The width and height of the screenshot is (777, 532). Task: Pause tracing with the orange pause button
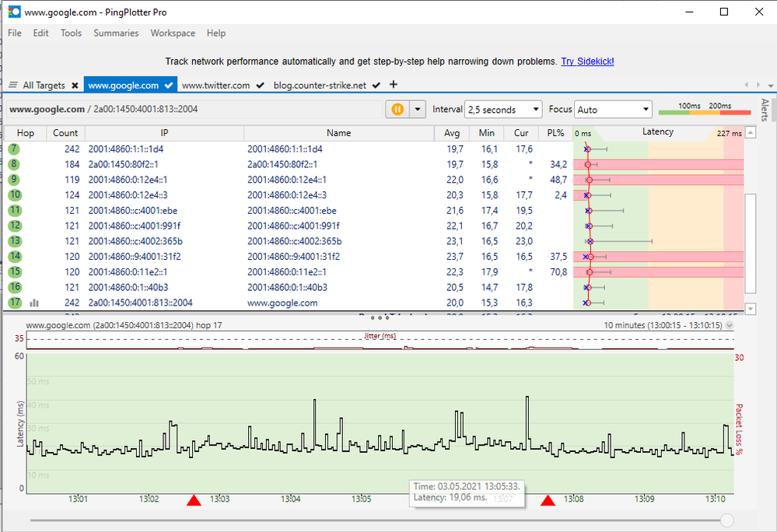pyautogui.click(x=397, y=109)
